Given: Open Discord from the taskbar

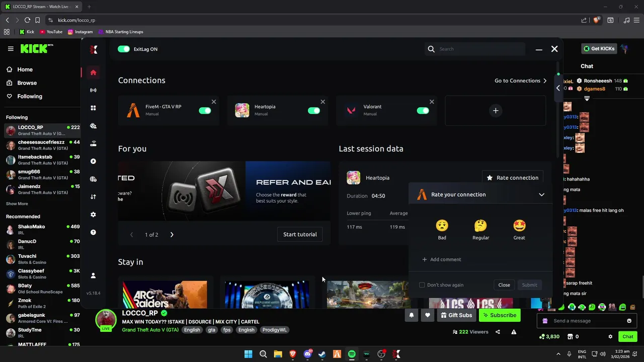Looking at the screenshot, I should 307,354.
